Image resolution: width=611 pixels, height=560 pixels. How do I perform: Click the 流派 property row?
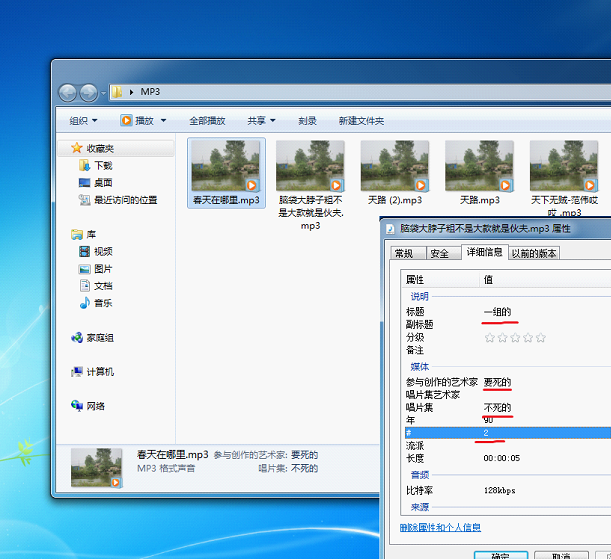508,445
